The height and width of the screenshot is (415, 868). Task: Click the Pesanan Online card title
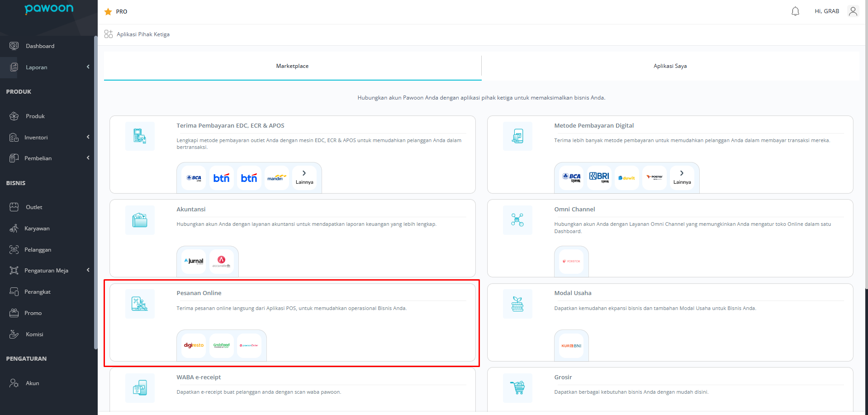tap(199, 293)
